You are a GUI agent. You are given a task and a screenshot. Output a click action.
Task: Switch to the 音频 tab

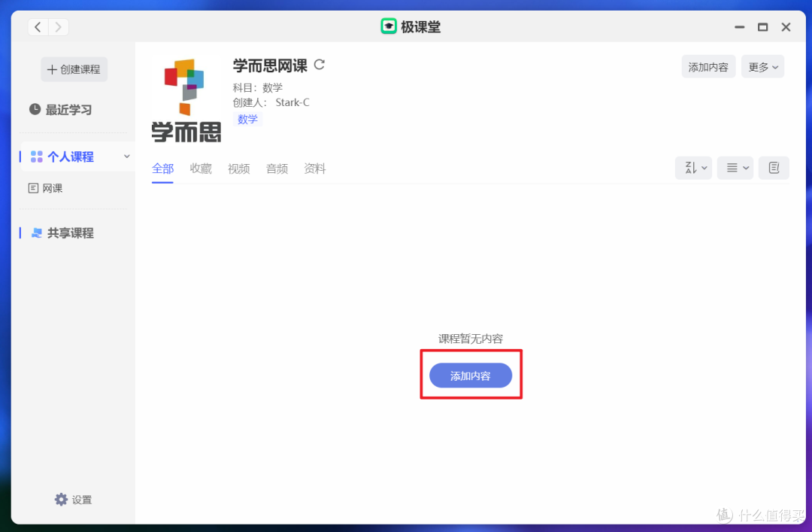[x=277, y=169]
